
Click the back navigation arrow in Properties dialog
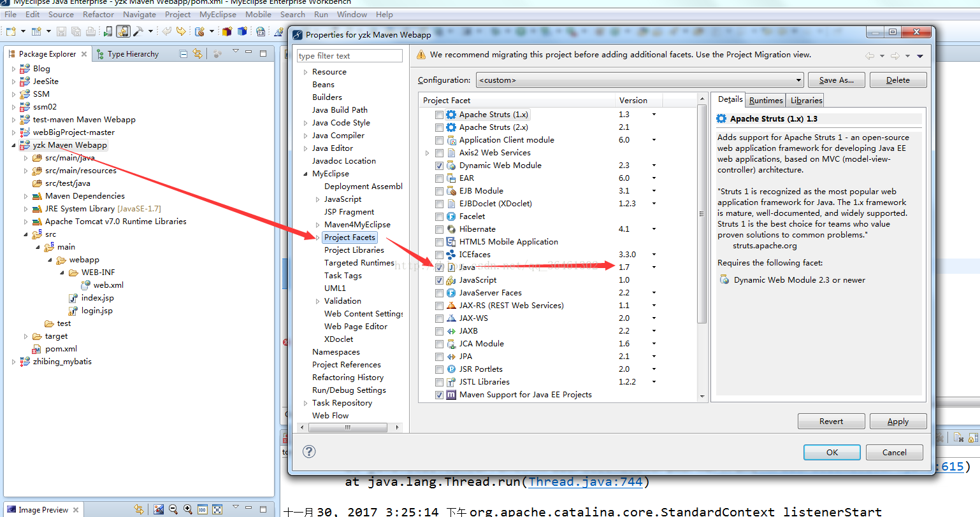(870, 56)
